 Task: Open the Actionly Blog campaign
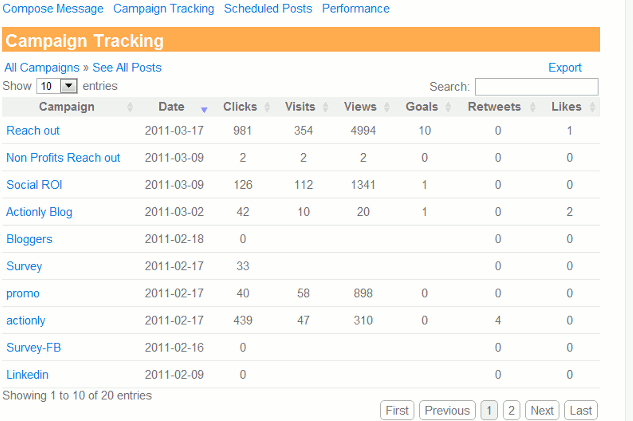39,212
